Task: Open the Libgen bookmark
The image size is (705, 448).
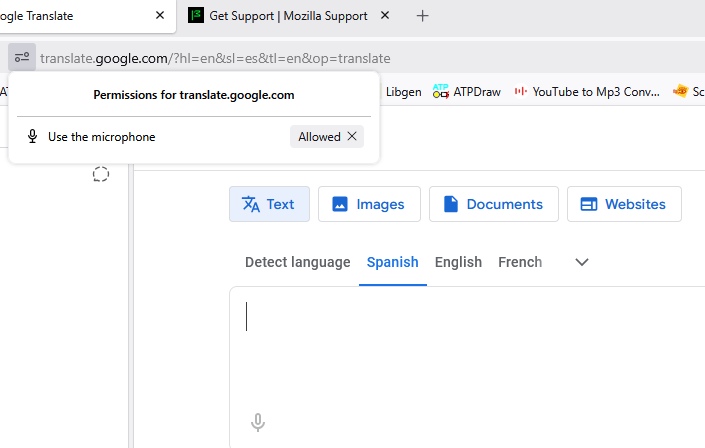Action: 403,92
